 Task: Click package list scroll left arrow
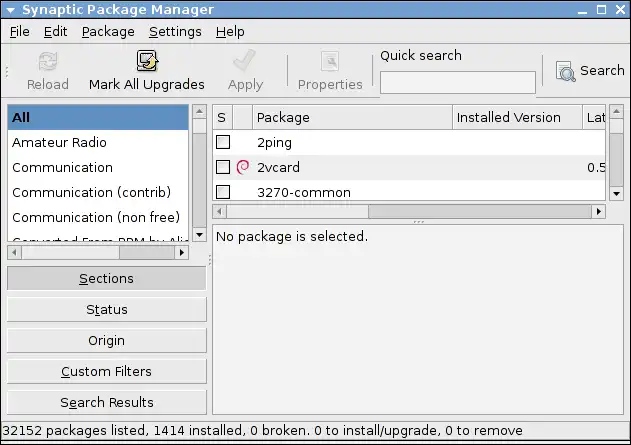219,211
